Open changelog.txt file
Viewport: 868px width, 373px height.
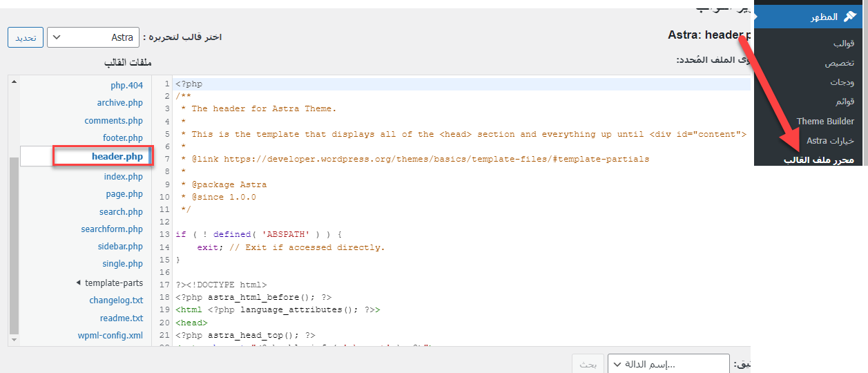116,300
